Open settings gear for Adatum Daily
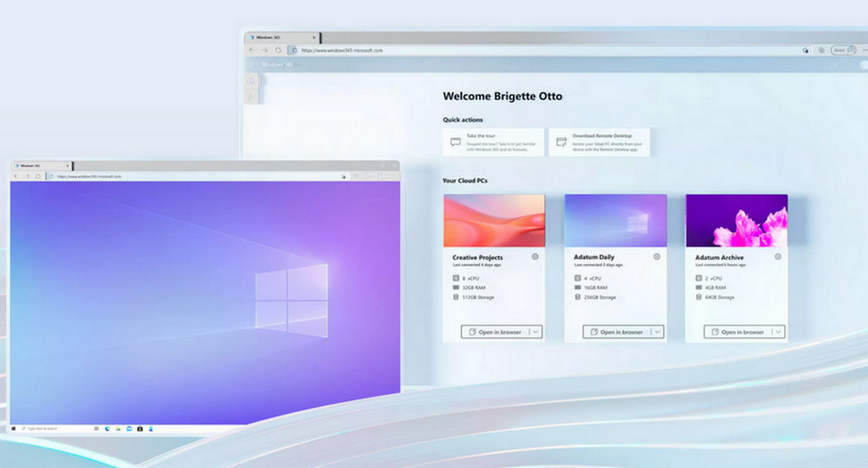Screen dimensions: 868x468 coord(657,257)
